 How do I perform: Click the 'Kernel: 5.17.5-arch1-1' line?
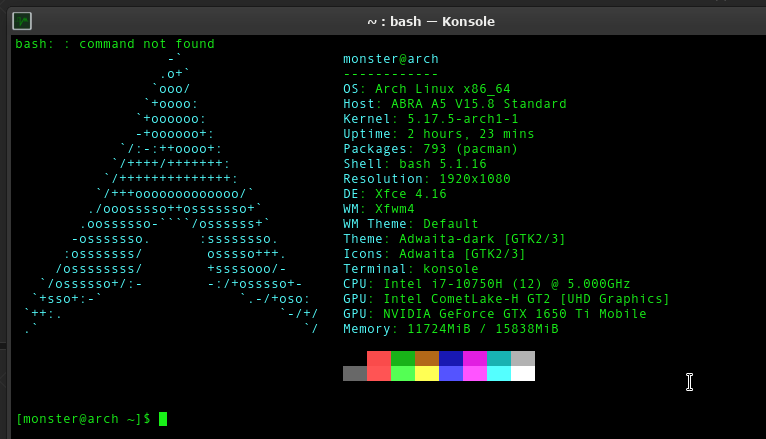coord(430,119)
